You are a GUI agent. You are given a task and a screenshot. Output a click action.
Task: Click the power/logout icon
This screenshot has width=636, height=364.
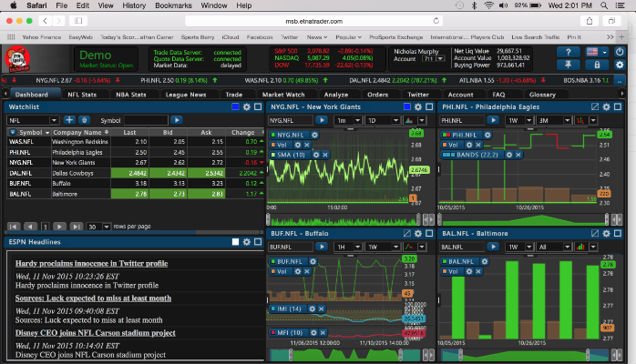click(x=620, y=52)
